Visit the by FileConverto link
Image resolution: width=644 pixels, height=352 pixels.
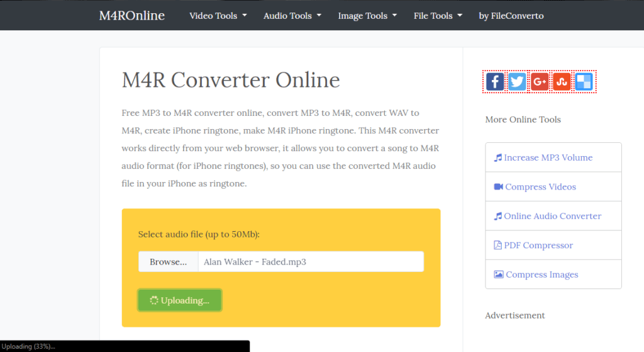pos(511,16)
